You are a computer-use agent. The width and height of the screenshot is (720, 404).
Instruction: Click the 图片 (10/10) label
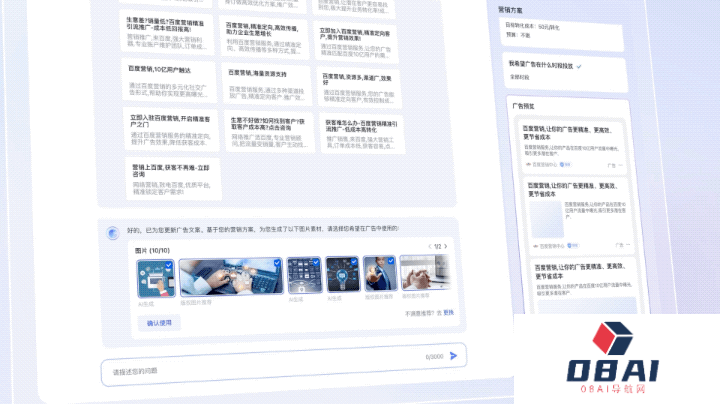tap(152, 251)
